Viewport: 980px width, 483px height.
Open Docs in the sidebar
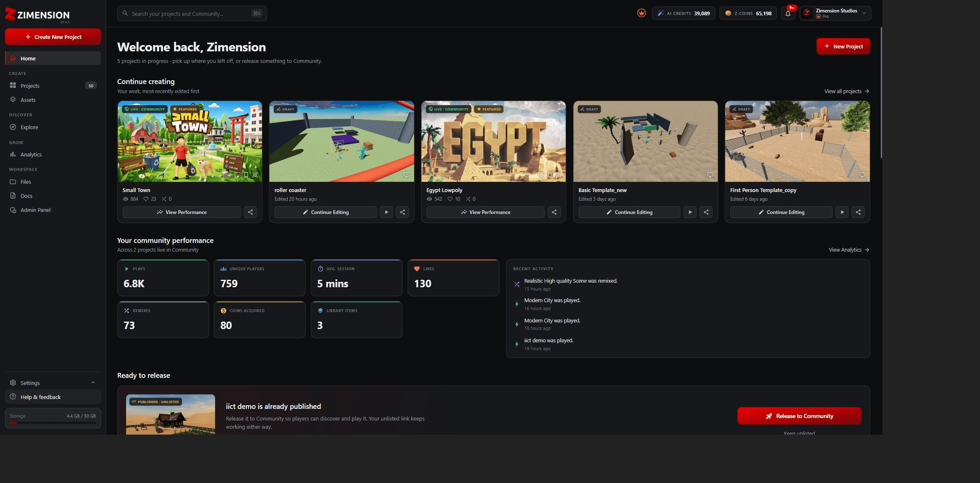point(53,196)
